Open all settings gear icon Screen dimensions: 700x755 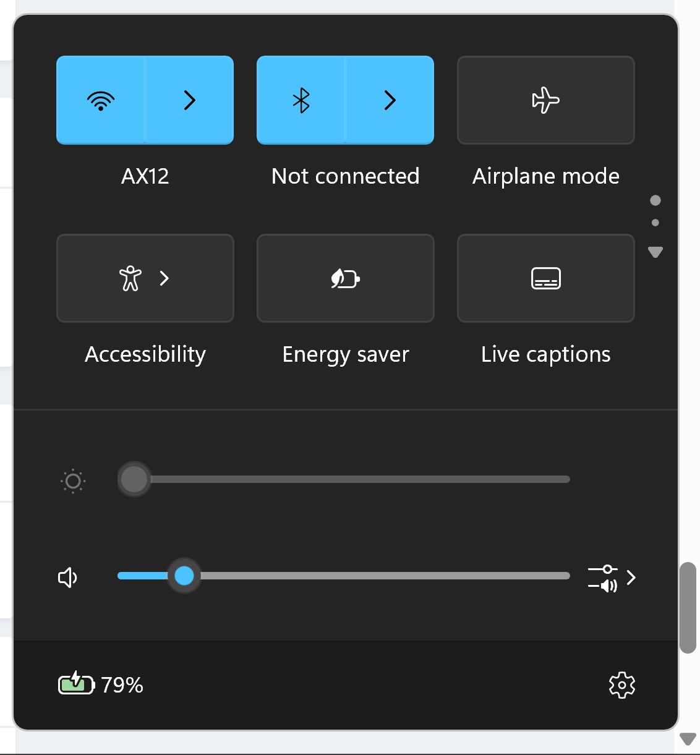(x=622, y=685)
